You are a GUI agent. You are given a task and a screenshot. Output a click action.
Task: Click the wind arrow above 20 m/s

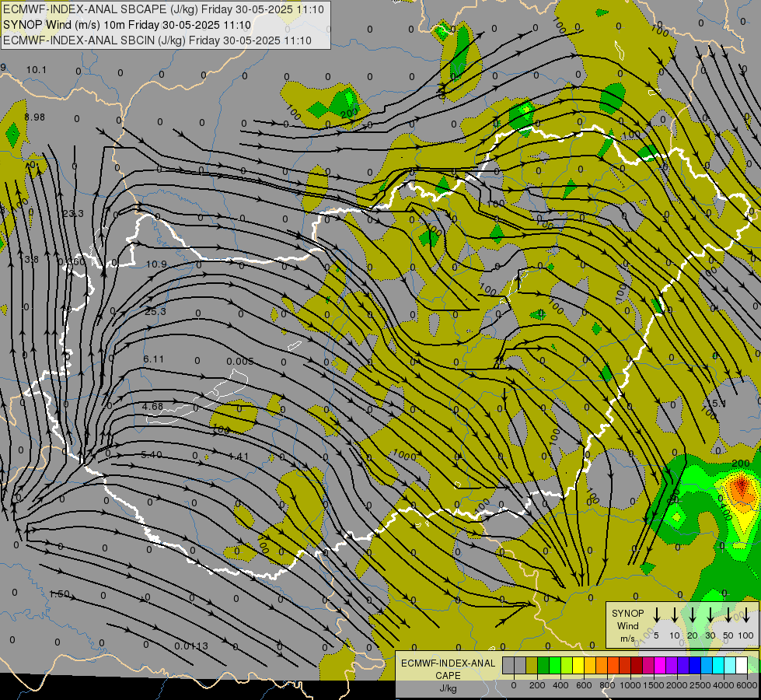click(x=692, y=614)
